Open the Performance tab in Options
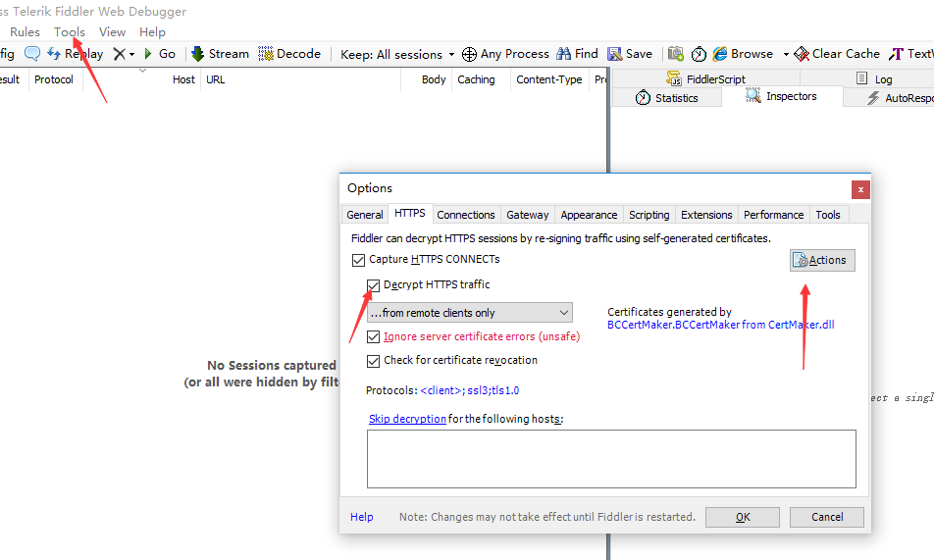The height and width of the screenshot is (560, 934). [773, 215]
